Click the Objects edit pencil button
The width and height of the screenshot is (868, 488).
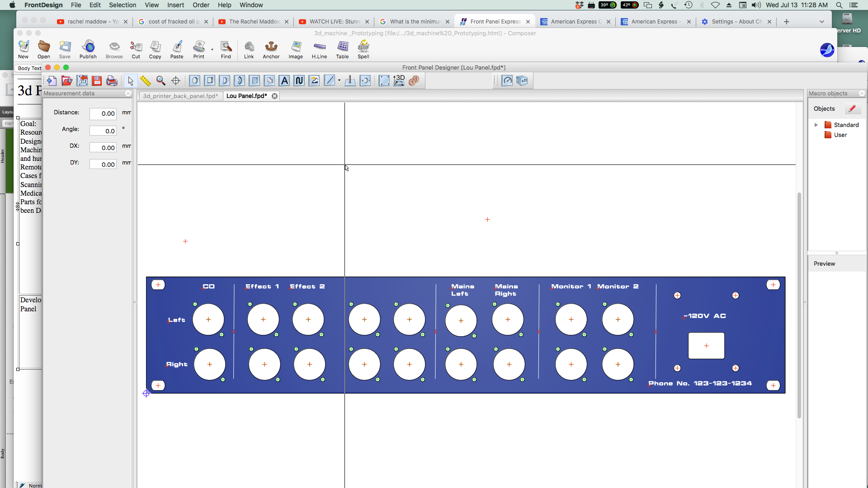pos(852,109)
